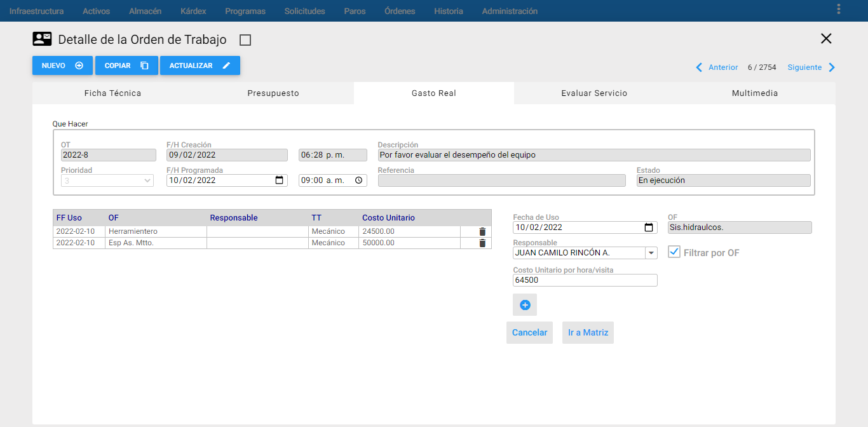The image size is (868, 427).
Task: Click the Ir a Matriz button
Action: 588,332
